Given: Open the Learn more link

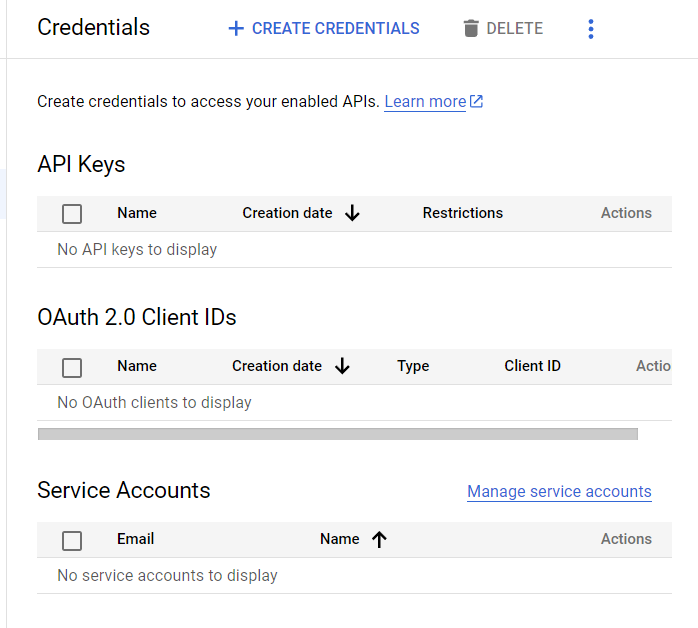Looking at the screenshot, I should pos(425,101).
